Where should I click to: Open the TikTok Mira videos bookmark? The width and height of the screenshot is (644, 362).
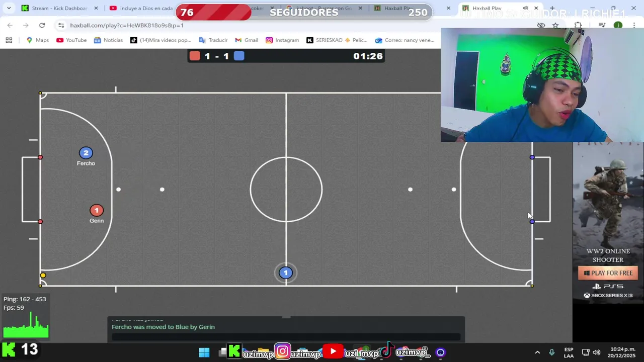point(160,40)
